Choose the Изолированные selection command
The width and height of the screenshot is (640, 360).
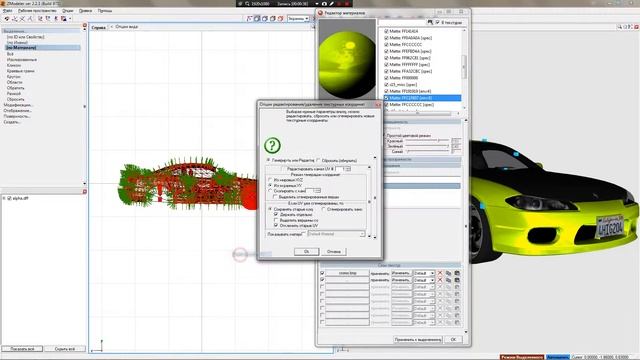(22, 60)
